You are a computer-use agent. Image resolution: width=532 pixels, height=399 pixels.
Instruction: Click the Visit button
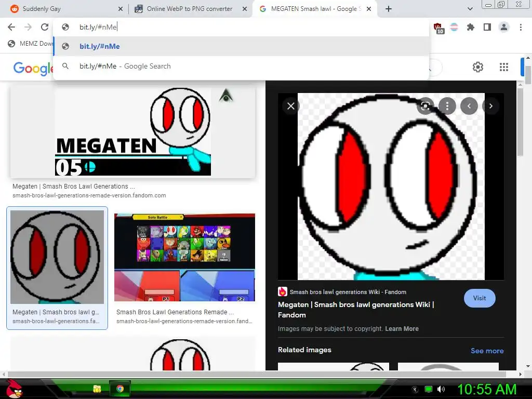(480, 298)
